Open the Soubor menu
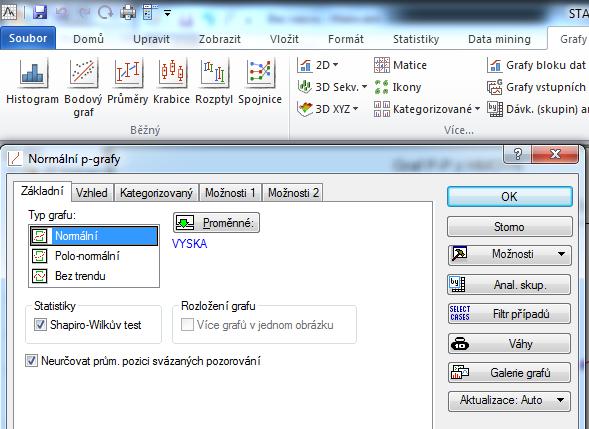 [28, 38]
